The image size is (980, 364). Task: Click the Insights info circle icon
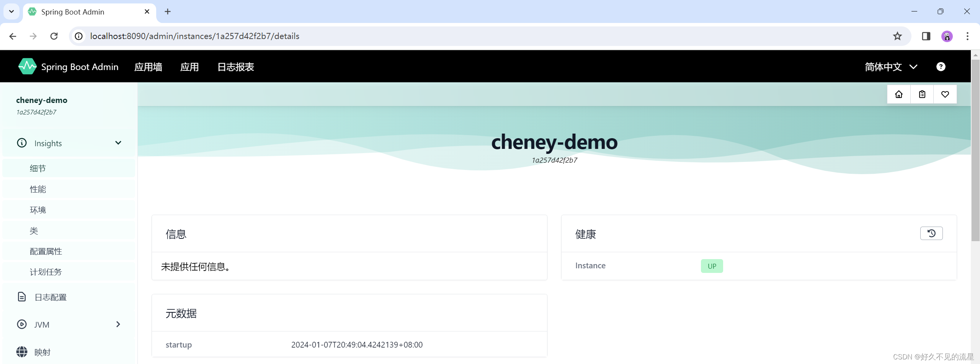pos(22,143)
